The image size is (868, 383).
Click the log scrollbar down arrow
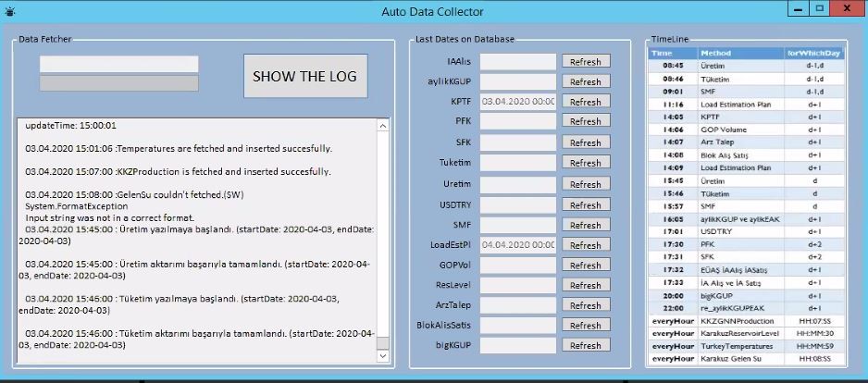(383, 355)
